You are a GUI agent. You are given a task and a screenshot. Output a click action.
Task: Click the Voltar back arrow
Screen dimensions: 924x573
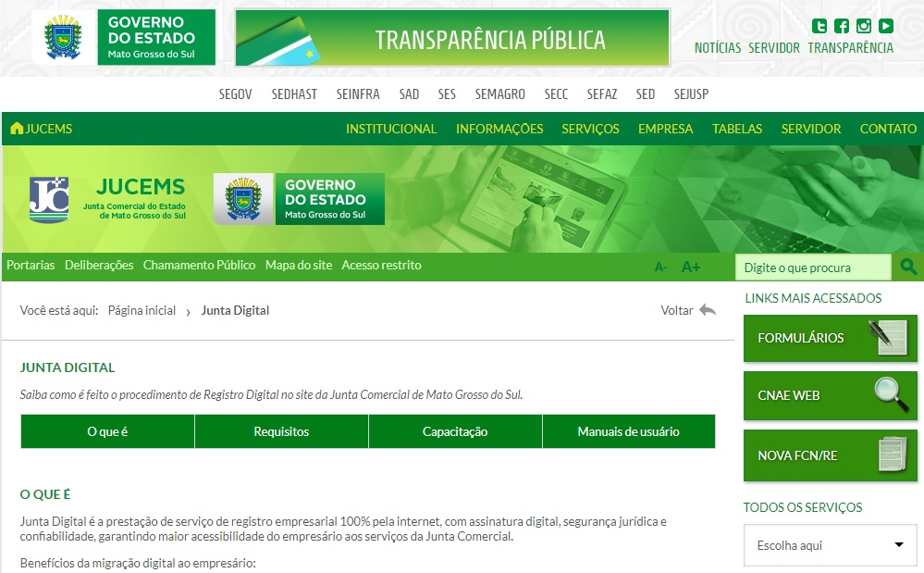click(708, 310)
